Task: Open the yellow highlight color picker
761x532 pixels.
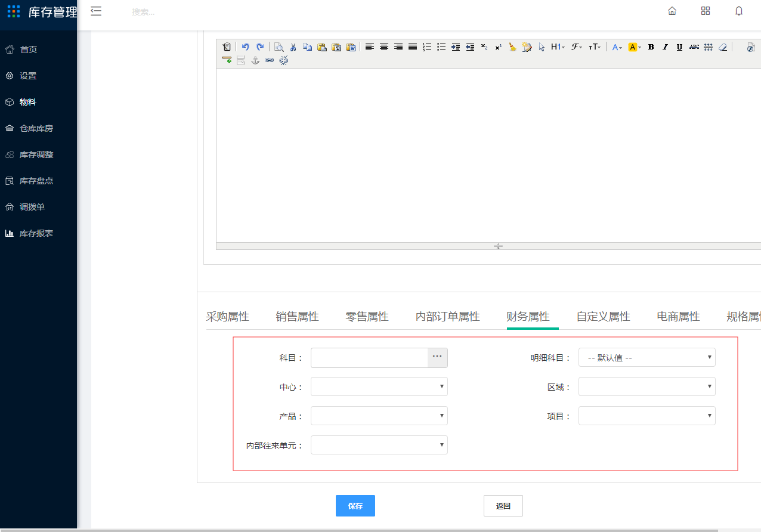Action: click(x=635, y=47)
